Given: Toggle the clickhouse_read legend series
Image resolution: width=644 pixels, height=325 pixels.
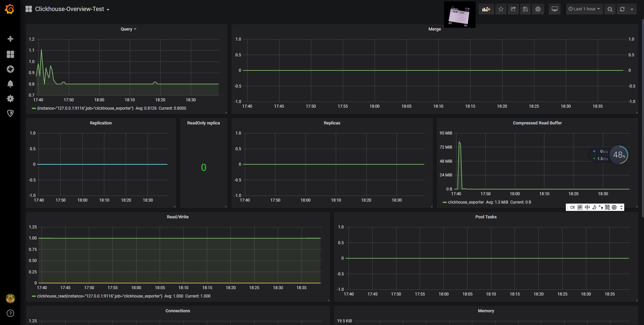Looking at the screenshot, I should click(100, 296).
